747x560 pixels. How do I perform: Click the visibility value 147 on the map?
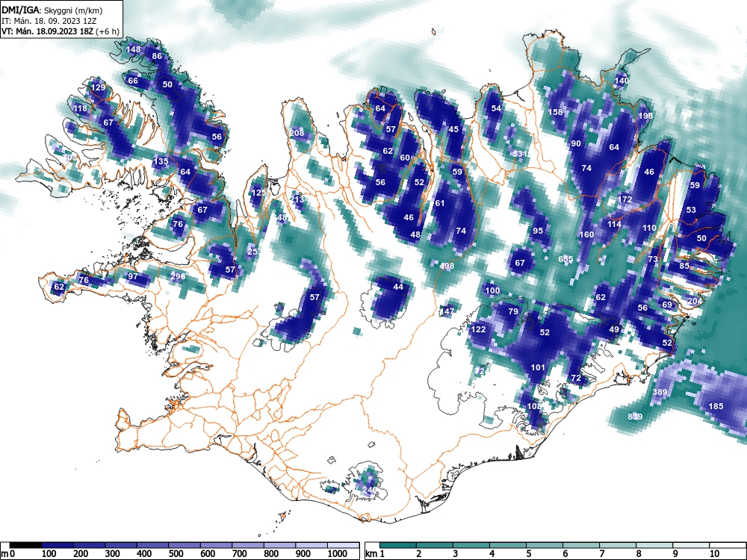pyautogui.click(x=447, y=311)
